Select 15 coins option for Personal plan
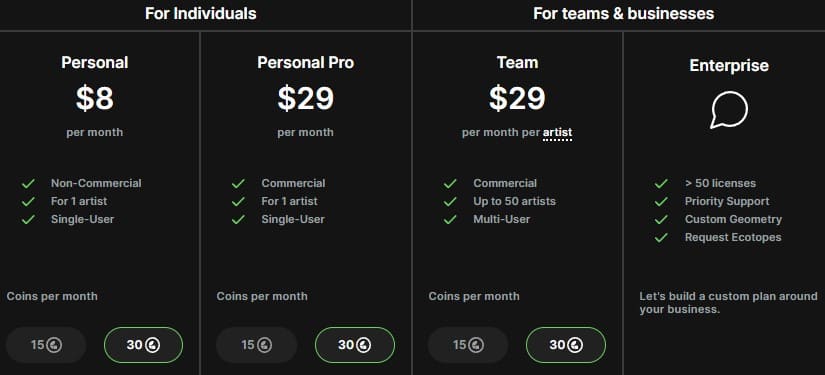 coord(46,345)
